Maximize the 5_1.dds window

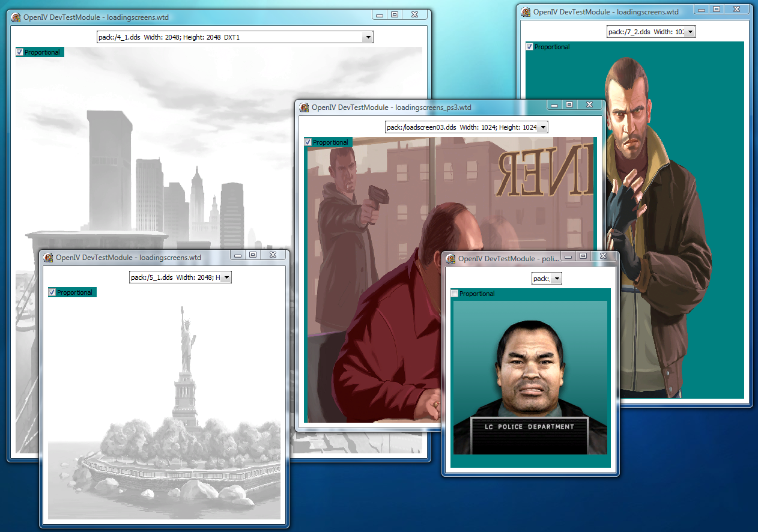point(253,255)
